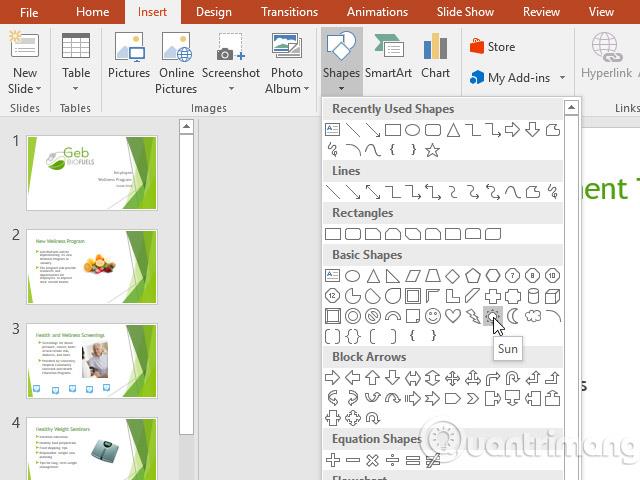Switch to the Design tab
This screenshot has height=480, width=640.
click(214, 12)
